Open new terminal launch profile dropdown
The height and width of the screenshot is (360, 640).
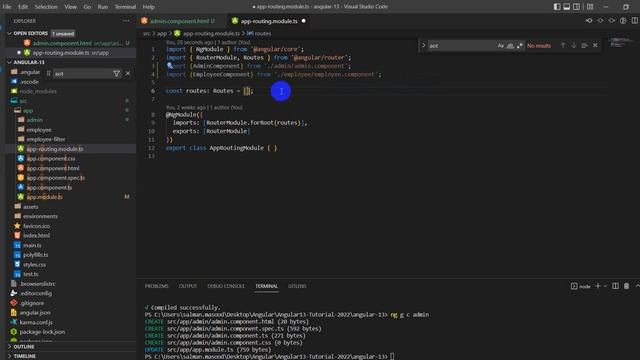(x=605, y=286)
